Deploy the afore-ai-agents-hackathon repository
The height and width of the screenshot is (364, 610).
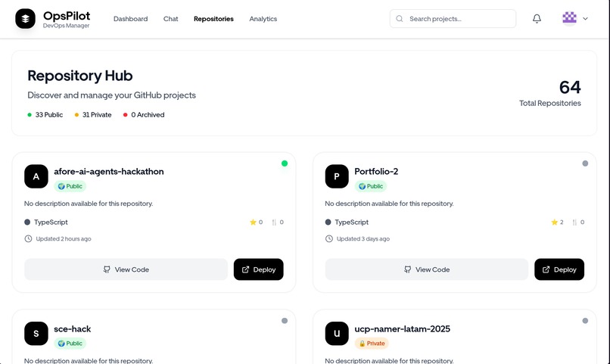pyautogui.click(x=259, y=269)
